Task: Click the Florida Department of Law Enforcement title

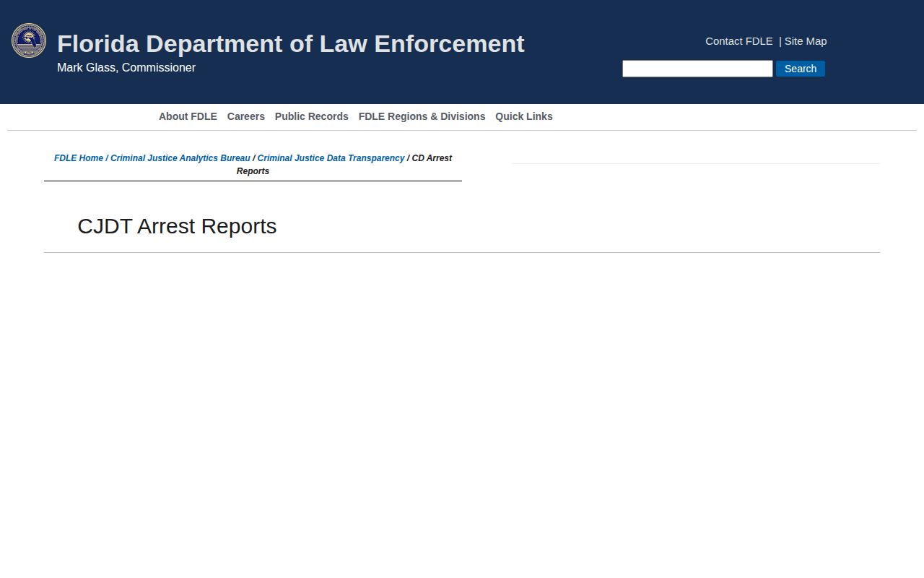Action: (x=291, y=44)
